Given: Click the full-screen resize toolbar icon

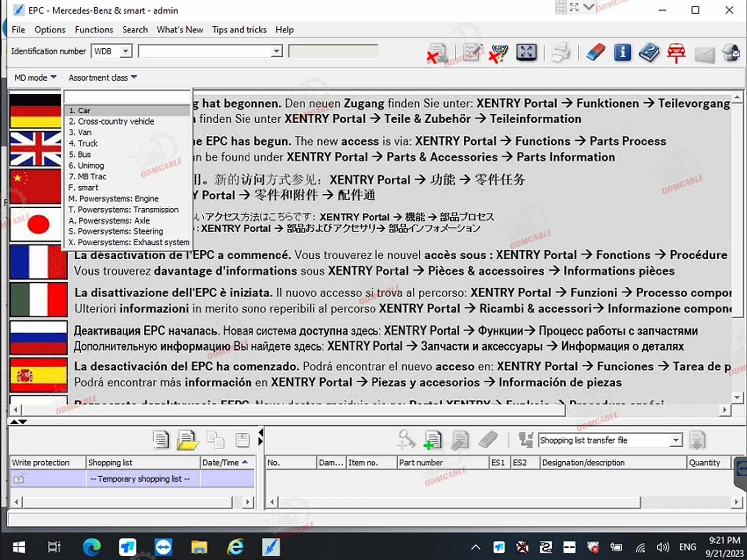Looking at the screenshot, I should (526, 52).
